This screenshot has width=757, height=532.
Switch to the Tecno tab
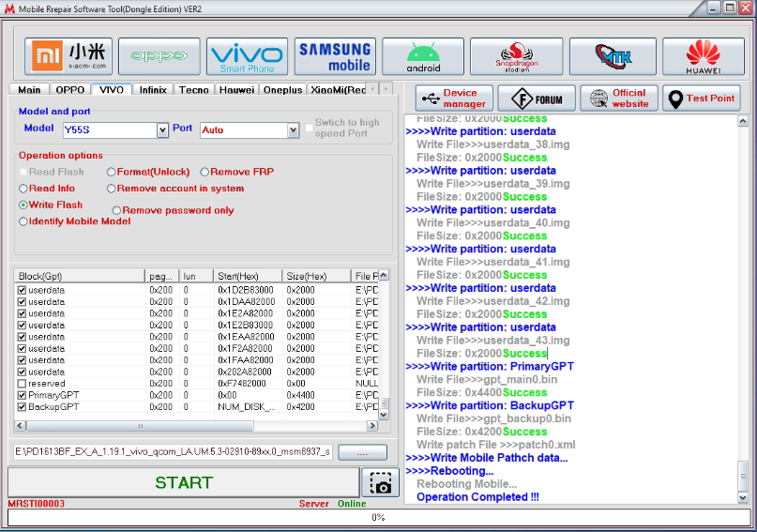click(x=193, y=90)
